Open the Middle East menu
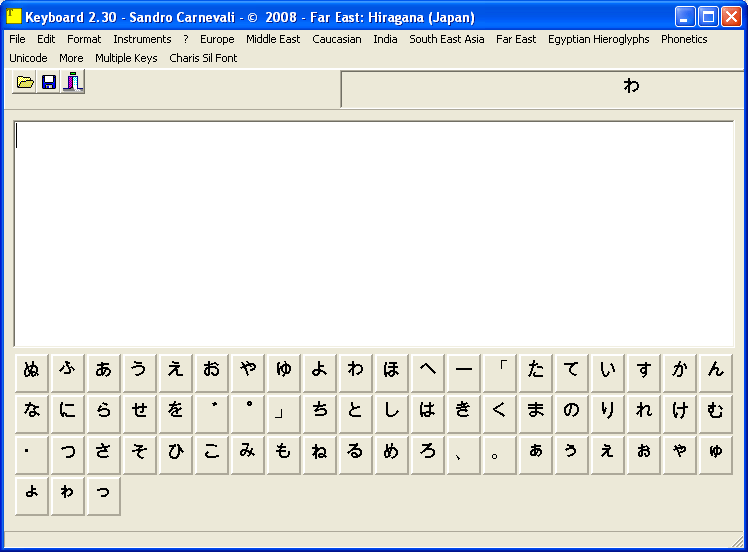The width and height of the screenshot is (748, 552). click(x=273, y=39)
